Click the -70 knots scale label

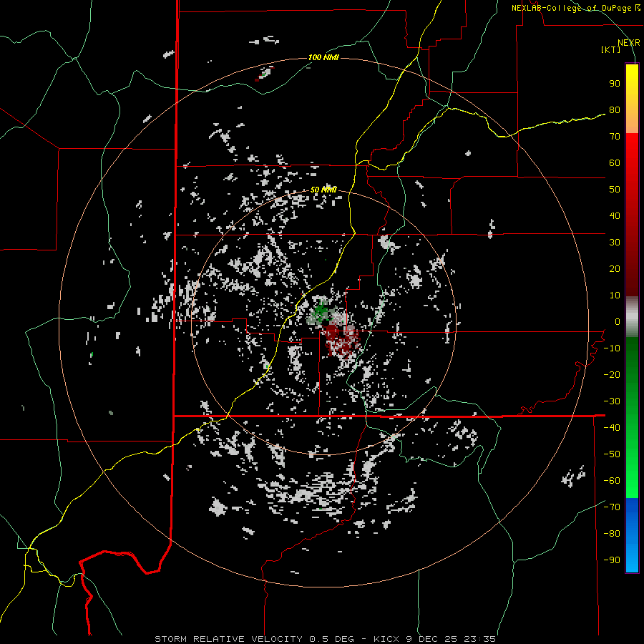coord(612,507)
